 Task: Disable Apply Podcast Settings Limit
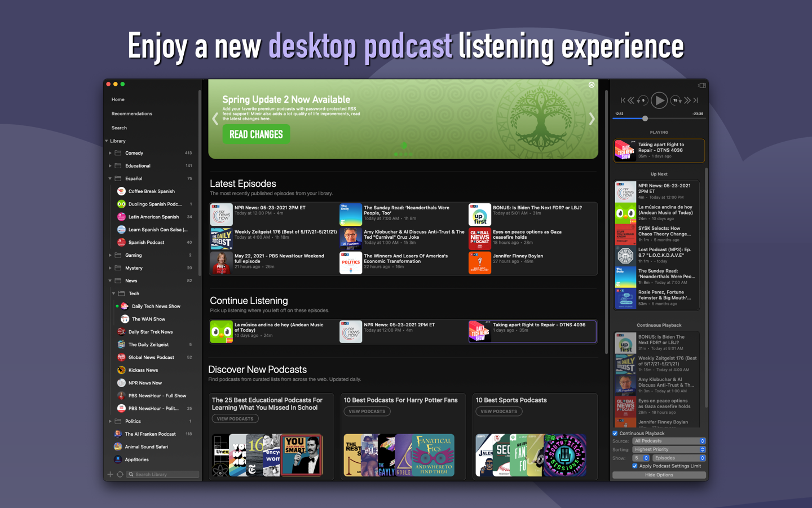[x=634, y=466]
